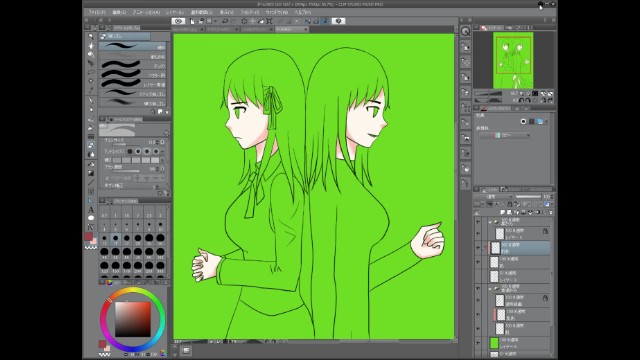Select the Move hand tool
The height and width of the screenshot is (360, 640).
click(x=91, y=45)
